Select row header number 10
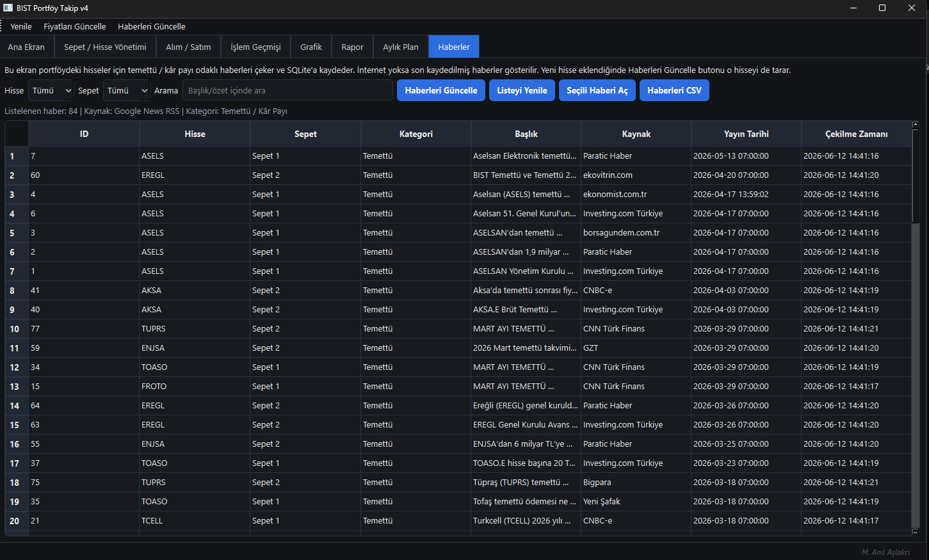The width and height of the screenshot is (929, 560). [x=17, y=329]
